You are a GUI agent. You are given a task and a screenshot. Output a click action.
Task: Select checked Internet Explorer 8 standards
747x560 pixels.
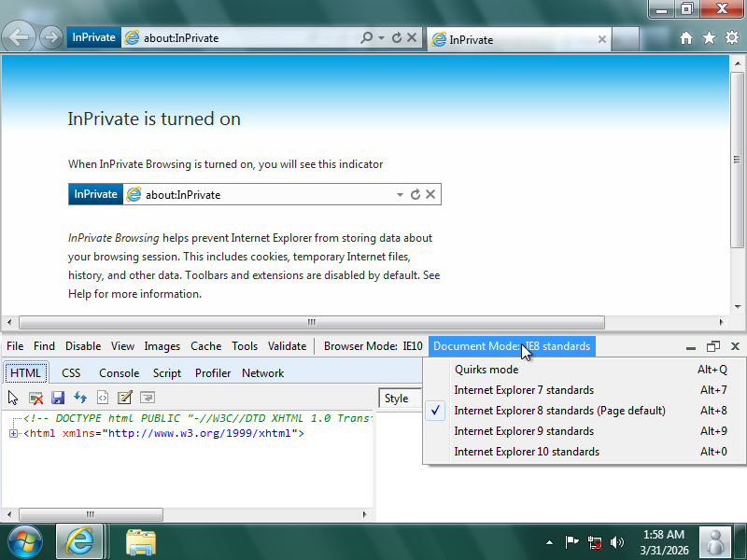[585, 411]
